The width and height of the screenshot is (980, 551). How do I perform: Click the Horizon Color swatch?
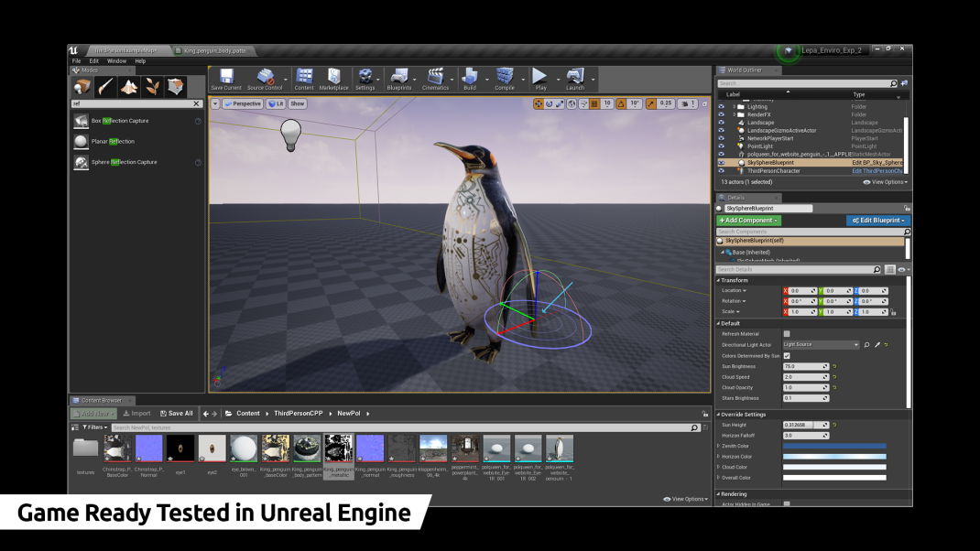tap(834, 457)
